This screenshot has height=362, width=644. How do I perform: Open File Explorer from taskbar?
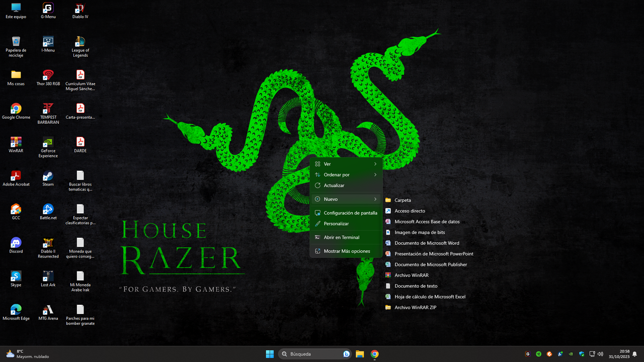click(360, 354)
